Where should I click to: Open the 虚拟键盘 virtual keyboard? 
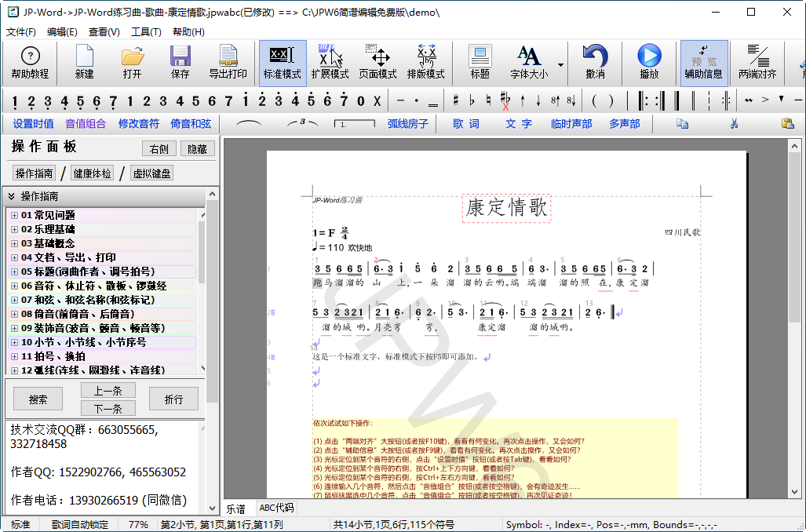coord(151,173)
